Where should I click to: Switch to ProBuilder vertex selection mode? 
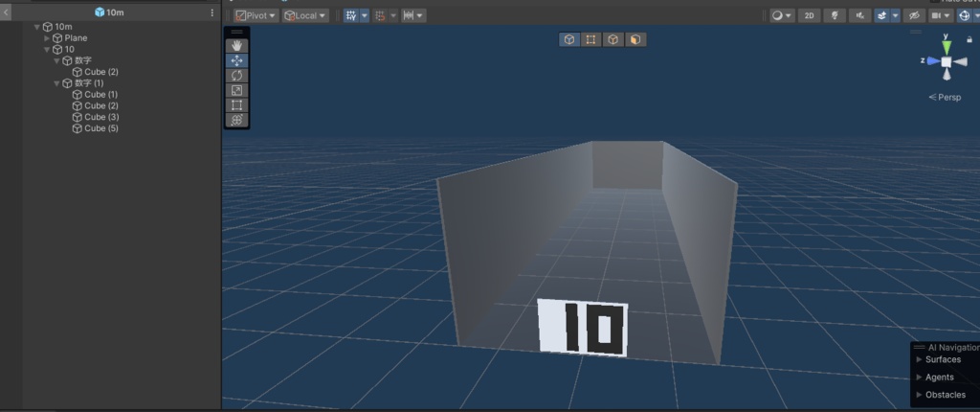coord(590,39)
